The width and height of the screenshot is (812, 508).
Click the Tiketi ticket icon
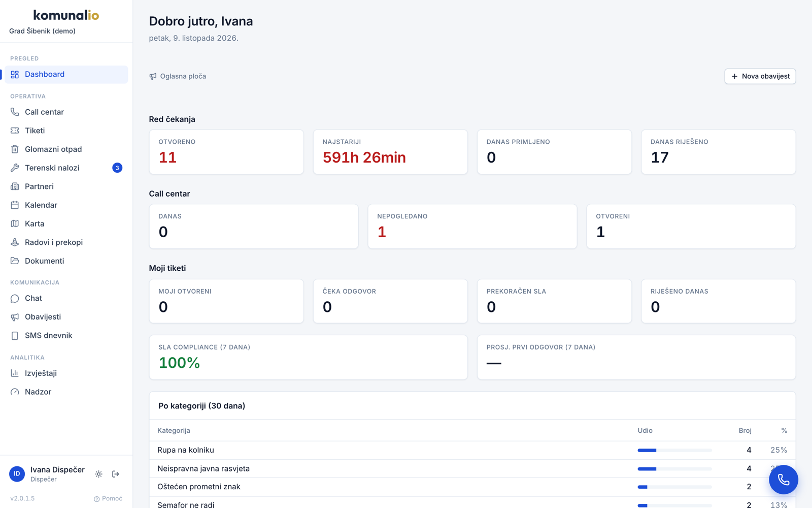click(x=15, y=131)
